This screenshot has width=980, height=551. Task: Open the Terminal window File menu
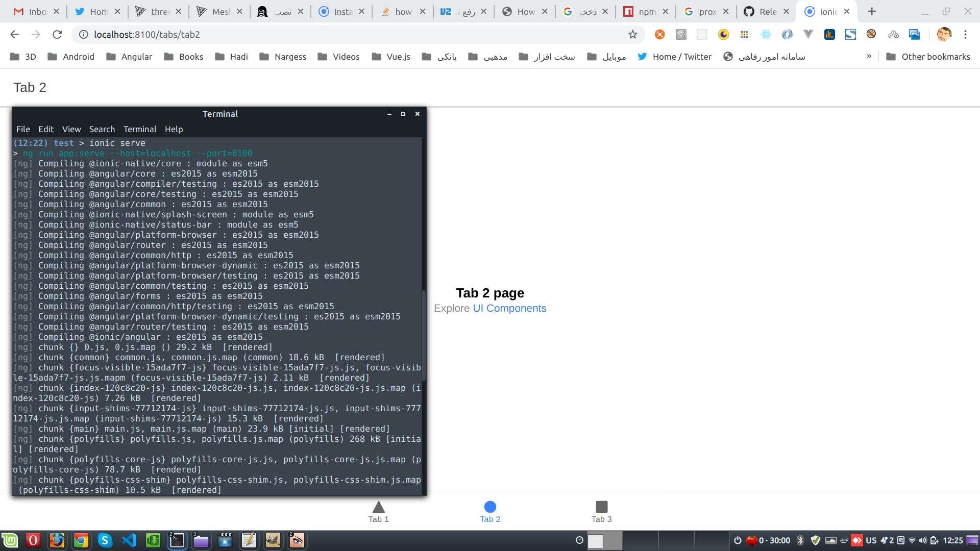(23, 129)
